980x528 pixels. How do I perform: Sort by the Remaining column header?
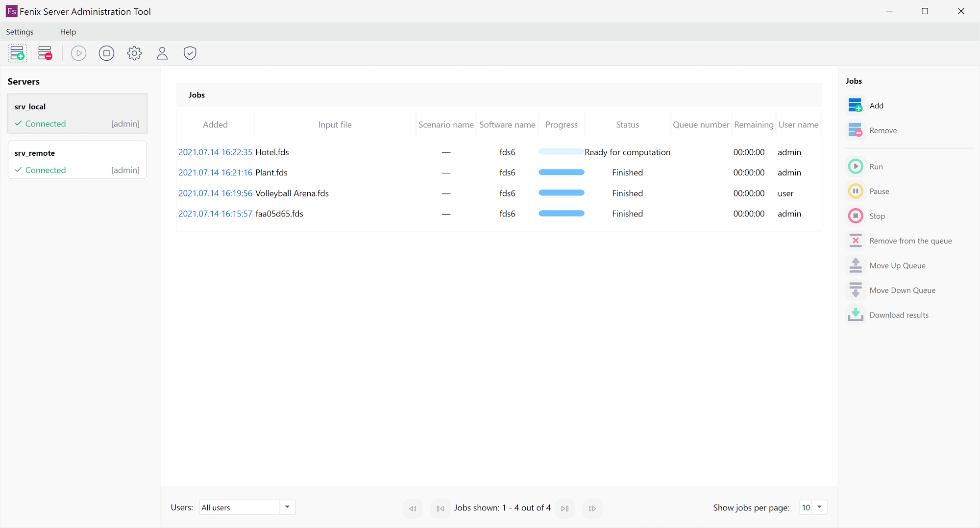(x=754, y=124)
